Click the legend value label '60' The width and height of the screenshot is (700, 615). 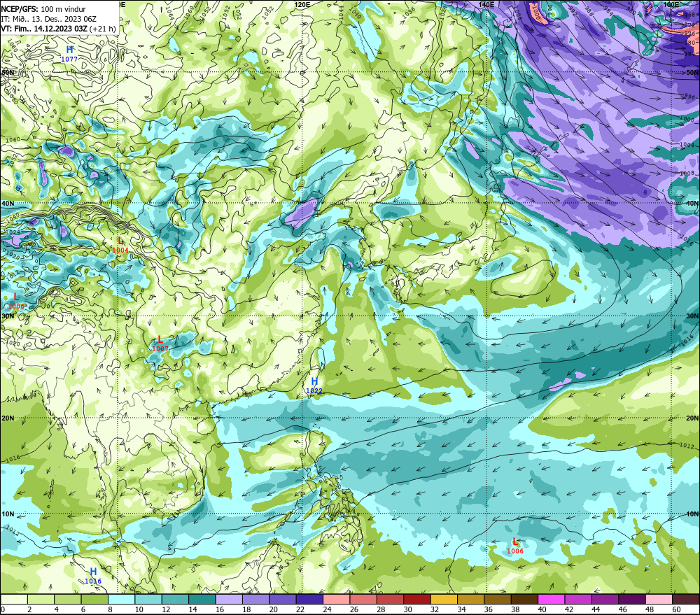(x=676, y=609)
